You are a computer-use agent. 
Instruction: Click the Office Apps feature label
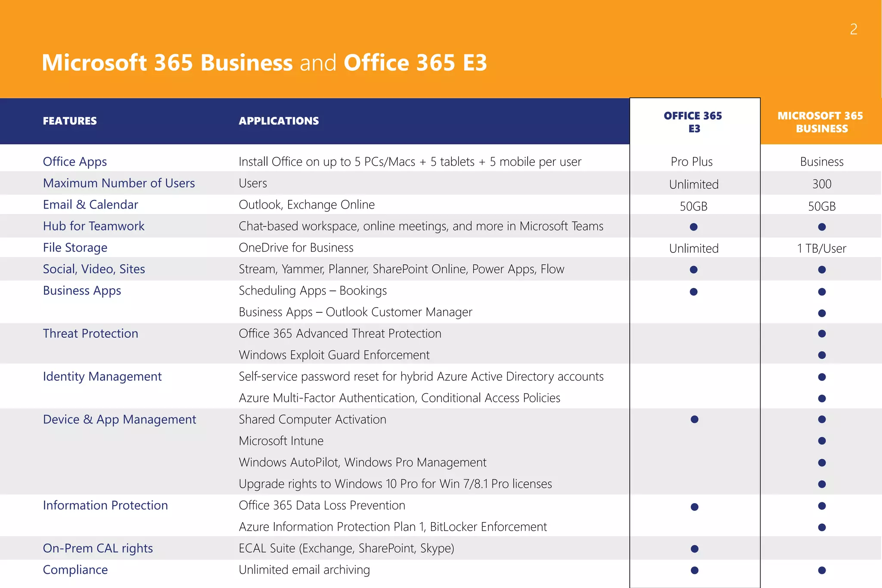coord(75,162)
